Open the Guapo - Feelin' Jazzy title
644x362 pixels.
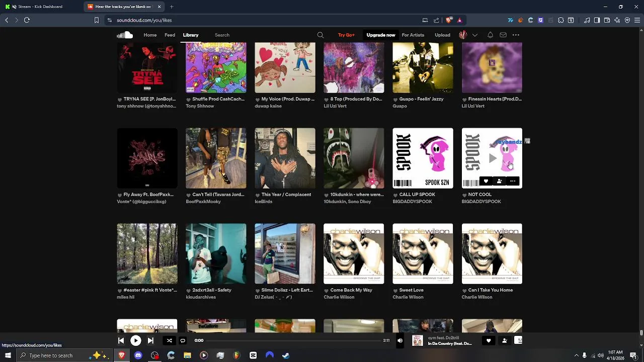tap(422, 99)
